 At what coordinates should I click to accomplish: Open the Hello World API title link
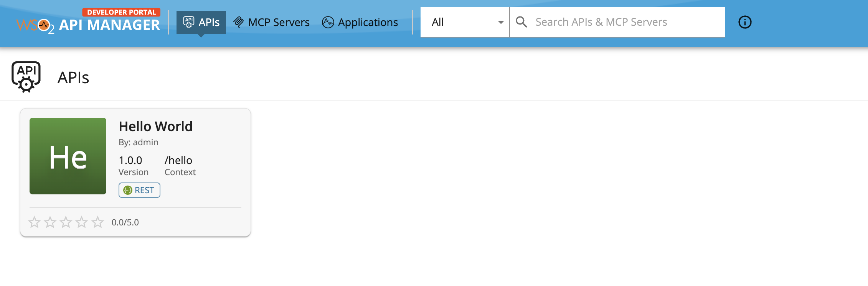coord(155,127)
